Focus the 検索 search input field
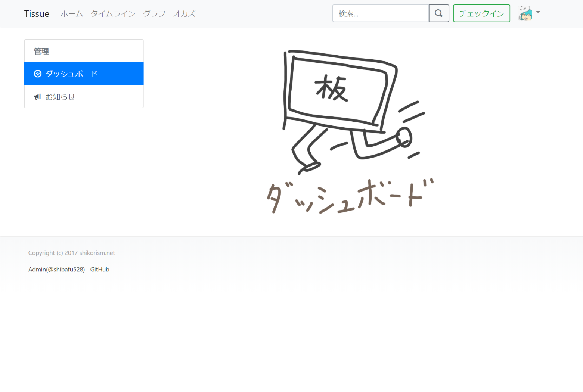This screenshot has width=583, height=392. [380, 14]
